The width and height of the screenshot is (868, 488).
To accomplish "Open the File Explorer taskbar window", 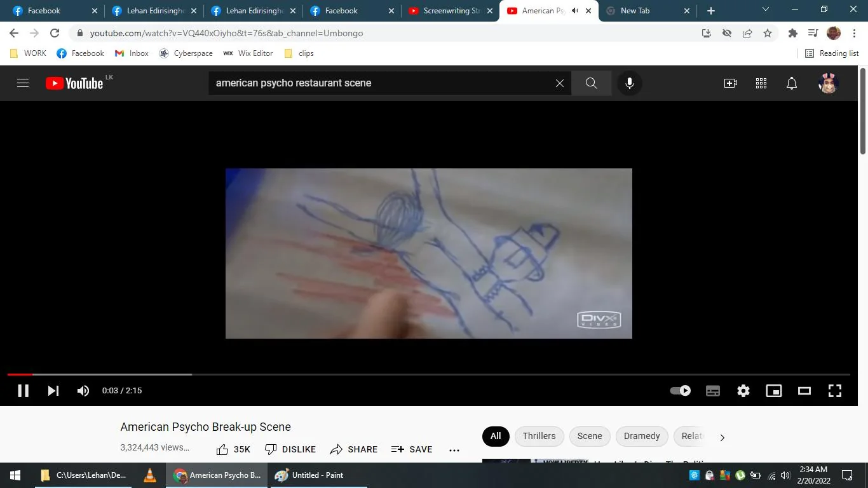I will pos(83,475).
